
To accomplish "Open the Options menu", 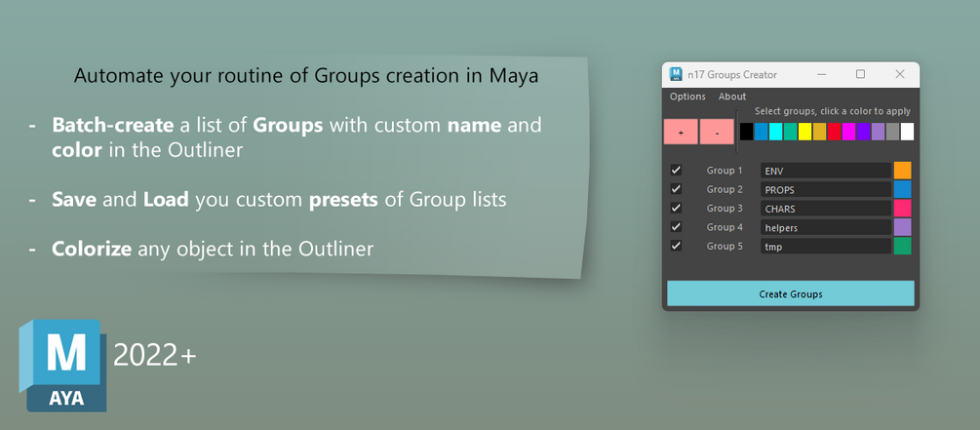I will (687, 97).
